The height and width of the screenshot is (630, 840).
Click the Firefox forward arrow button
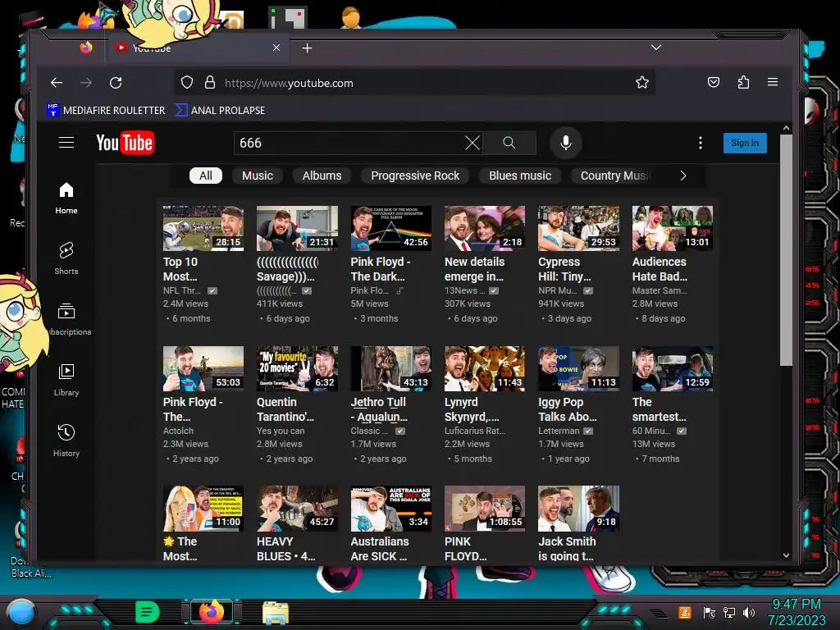(x=85, y=83)
